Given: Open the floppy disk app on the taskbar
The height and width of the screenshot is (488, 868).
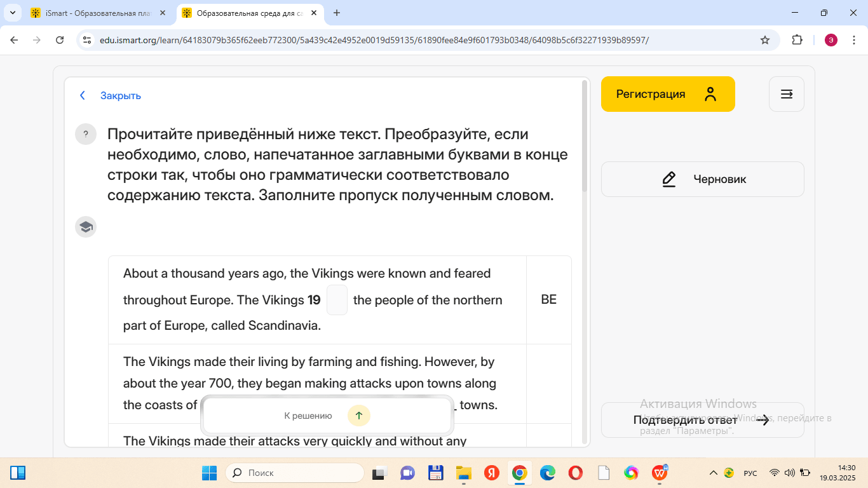Looking at the screenshot, I should [x=435, y=473].
